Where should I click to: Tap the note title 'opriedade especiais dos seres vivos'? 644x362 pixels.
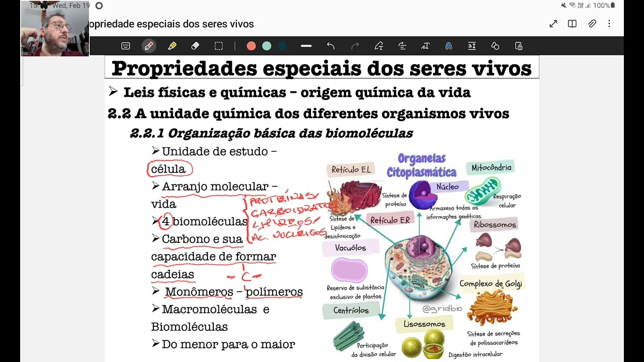pyautogui.click(x=172, y=24)
